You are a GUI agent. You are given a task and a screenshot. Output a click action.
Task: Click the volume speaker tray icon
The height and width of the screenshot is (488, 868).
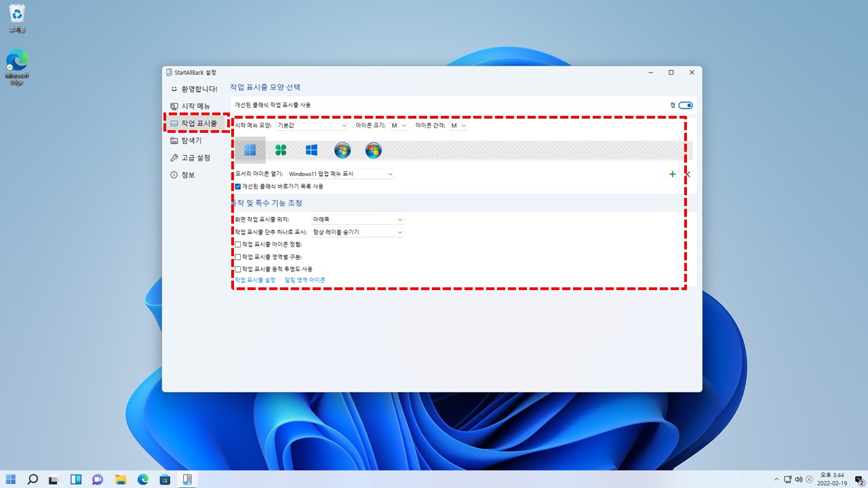[x=799, y=479]
